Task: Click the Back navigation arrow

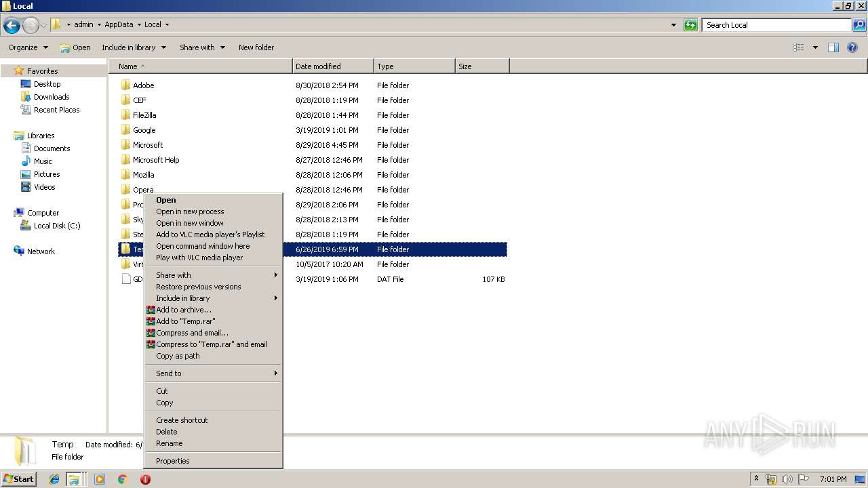Action: 12,26
